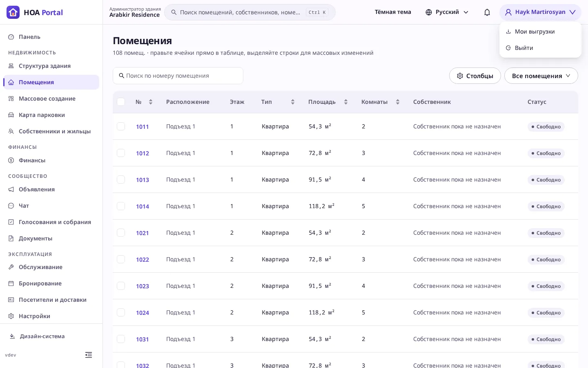Click the Карта парковки icon

point(11,115)
